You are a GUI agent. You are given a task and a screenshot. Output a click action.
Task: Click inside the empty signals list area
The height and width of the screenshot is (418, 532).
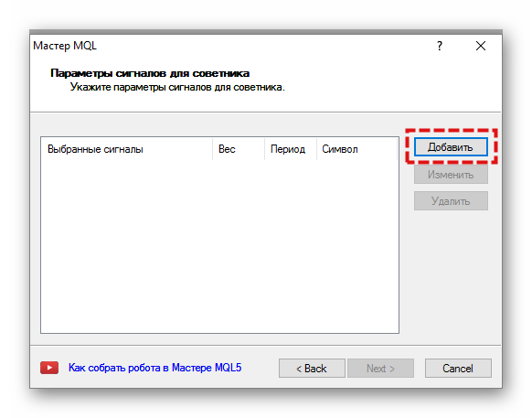click(219, 246)
